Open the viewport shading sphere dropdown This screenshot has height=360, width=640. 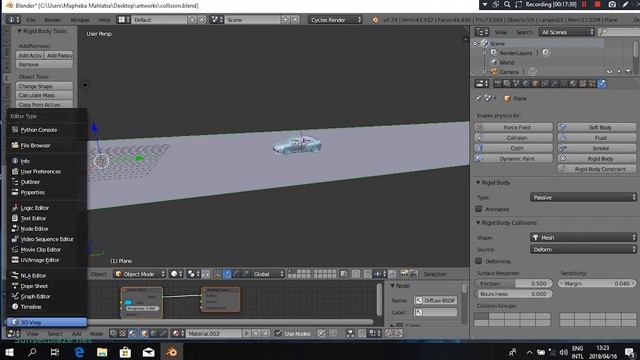(x=176, y=274)
